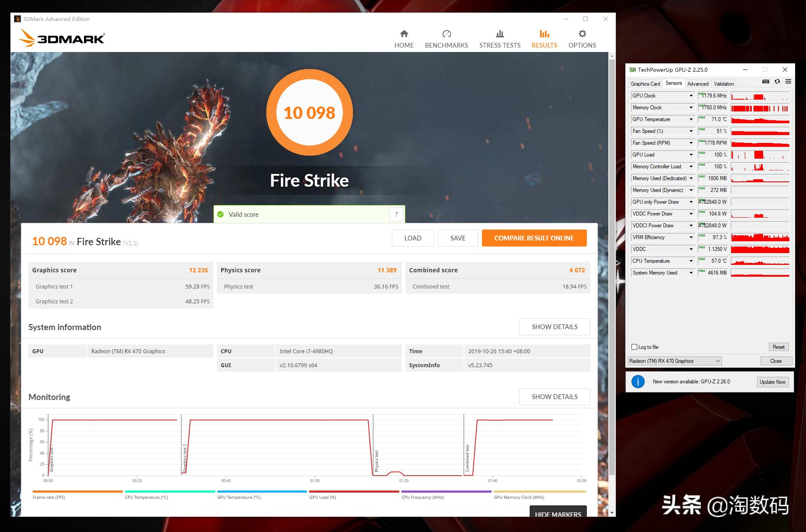The height and width of the screenshot is (532, 806).
Task: Click Compare Result Online
Action: pyautogui.click(x=534, y=238)
